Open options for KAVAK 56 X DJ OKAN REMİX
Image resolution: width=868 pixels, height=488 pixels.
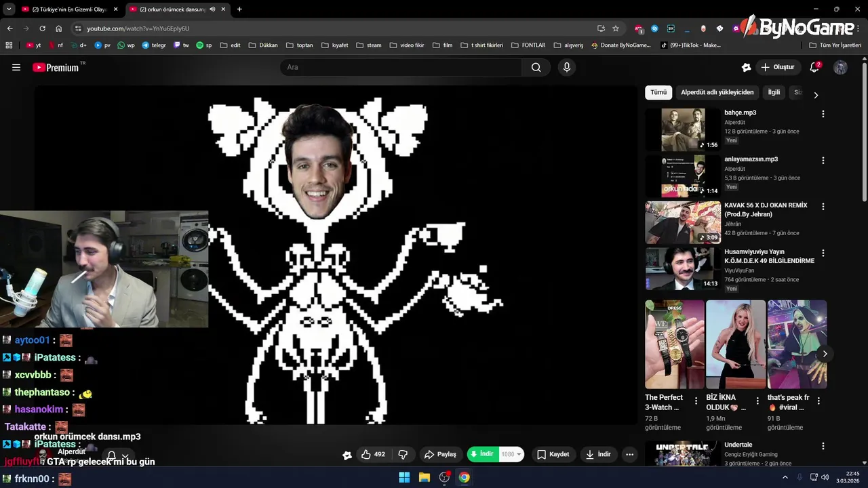coord(823,207)
